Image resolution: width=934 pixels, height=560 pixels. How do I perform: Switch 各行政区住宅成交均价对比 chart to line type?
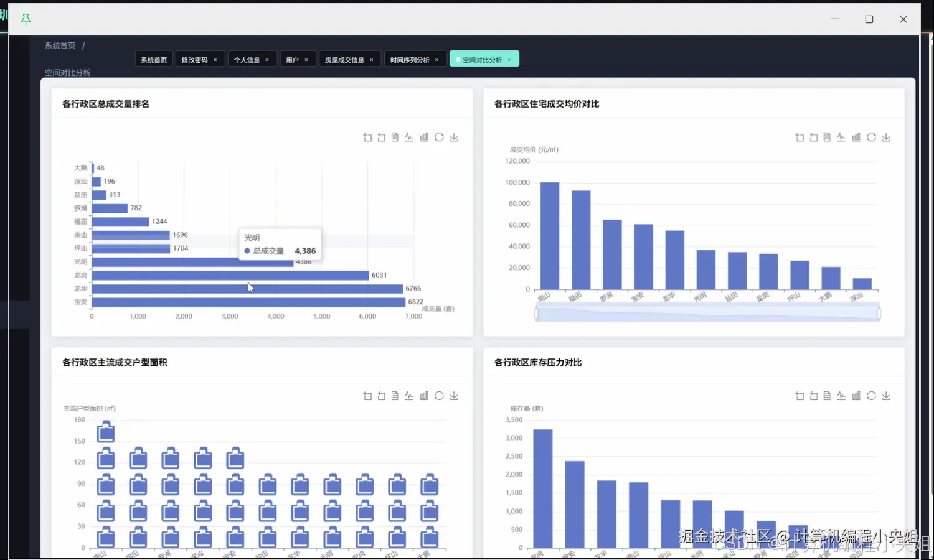[841, 138]
